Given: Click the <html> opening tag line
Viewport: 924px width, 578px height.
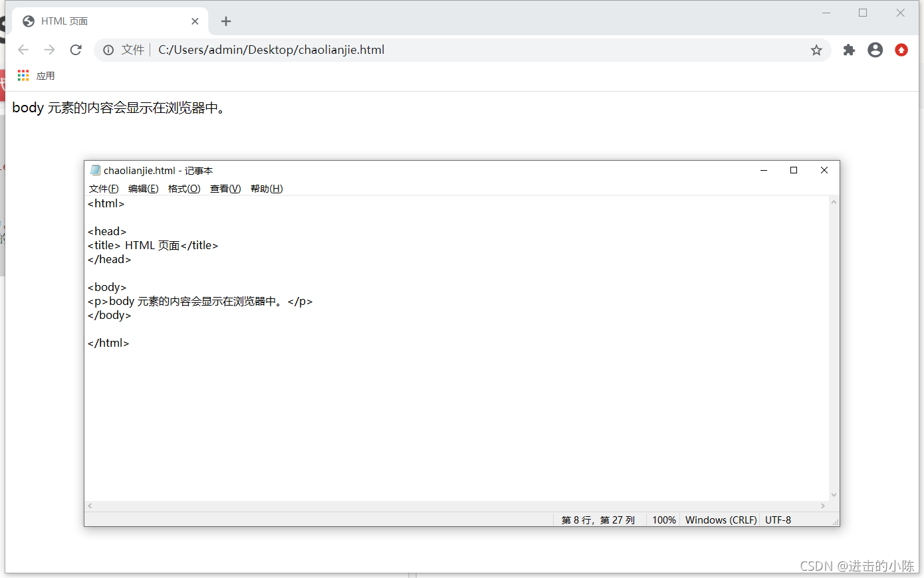Looking at the screenshot, I should (x=106, y=203).
